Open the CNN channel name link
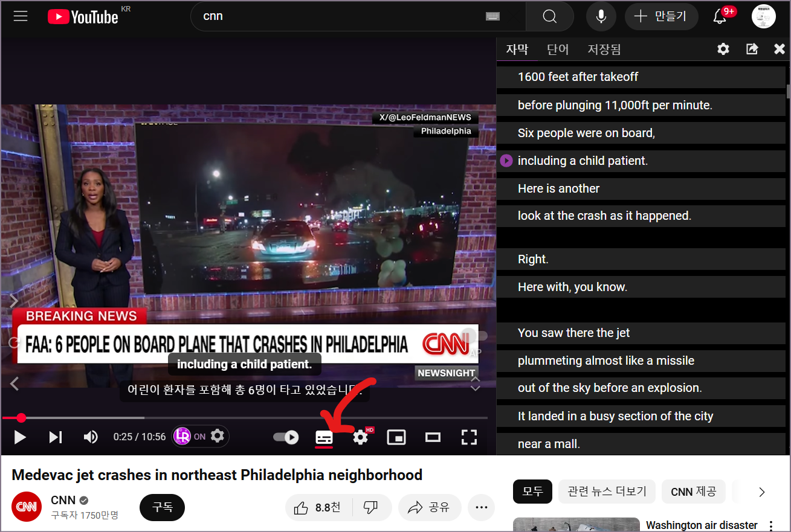The height and width of the screenshot is (532, 791). click(x=63, y=500)
